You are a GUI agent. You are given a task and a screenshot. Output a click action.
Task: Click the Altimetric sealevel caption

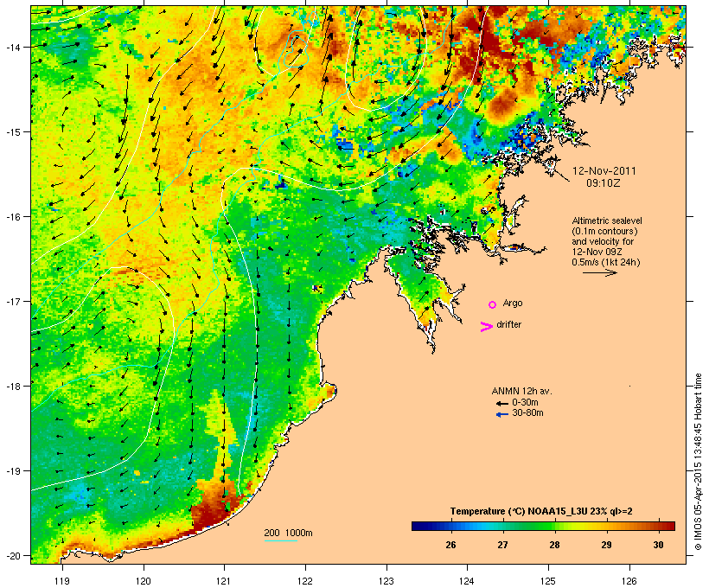point(607,220)
